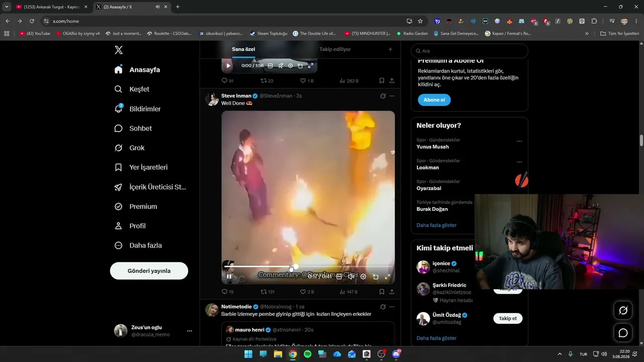This screenshot has height=362, width=644.
Task: Repost the post with 22 reposts
Action: pos(267,80)
